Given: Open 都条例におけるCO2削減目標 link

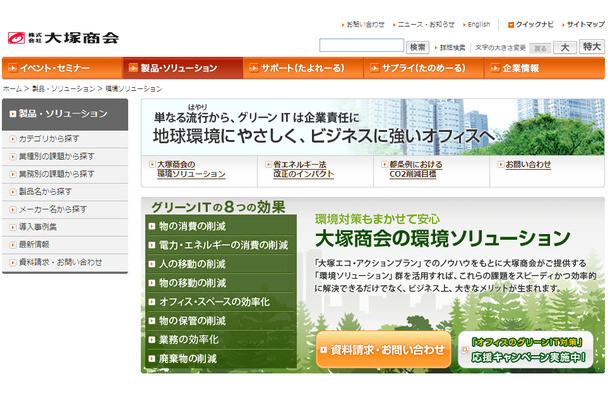Looking at the screenshot, I should point(416,169).
